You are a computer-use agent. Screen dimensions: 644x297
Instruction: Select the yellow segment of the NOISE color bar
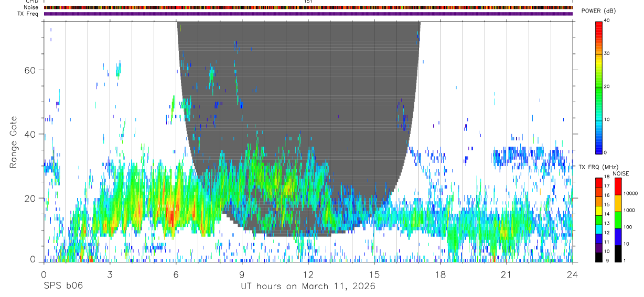[618, 203]
